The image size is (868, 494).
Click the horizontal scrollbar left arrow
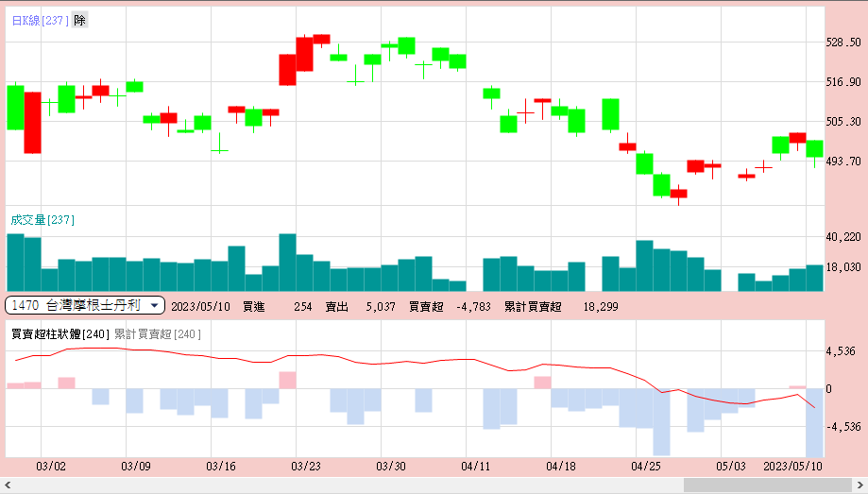click(x=8, y=485)
